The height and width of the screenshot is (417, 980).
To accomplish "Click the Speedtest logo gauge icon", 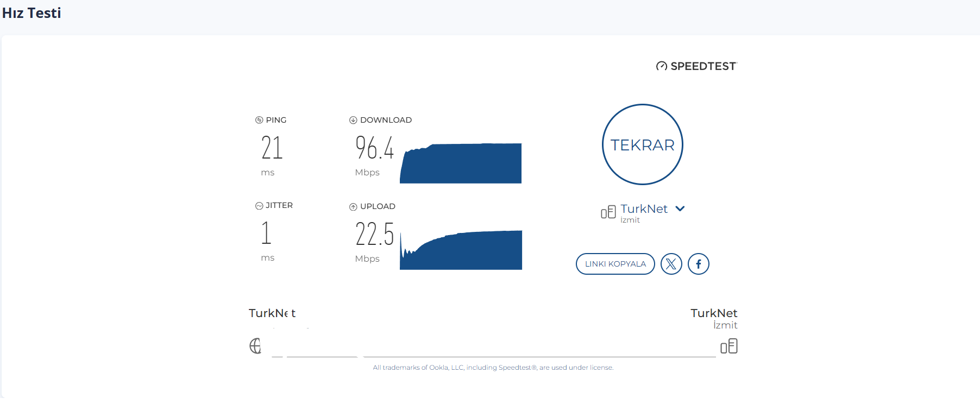I will (661, 66).
